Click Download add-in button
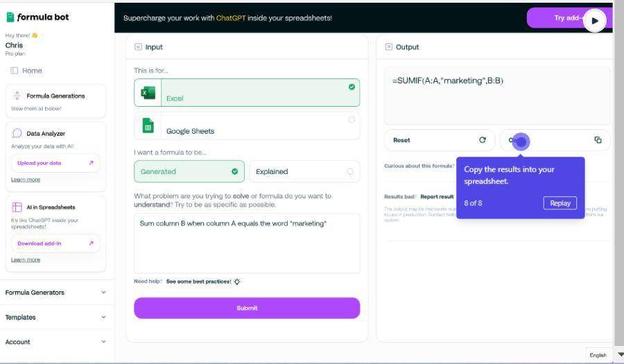Screen dimensions: 624x364 55,243
